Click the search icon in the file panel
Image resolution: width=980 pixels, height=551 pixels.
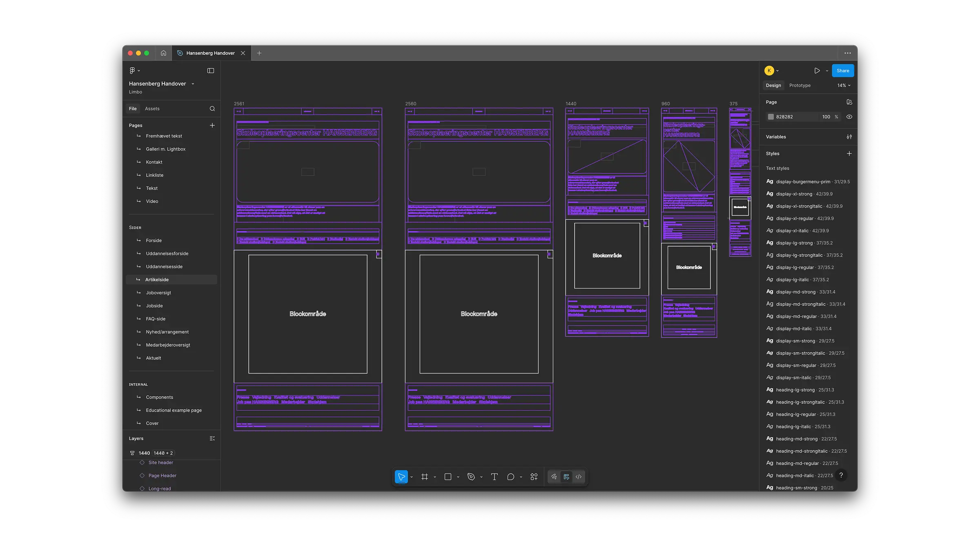212,109
